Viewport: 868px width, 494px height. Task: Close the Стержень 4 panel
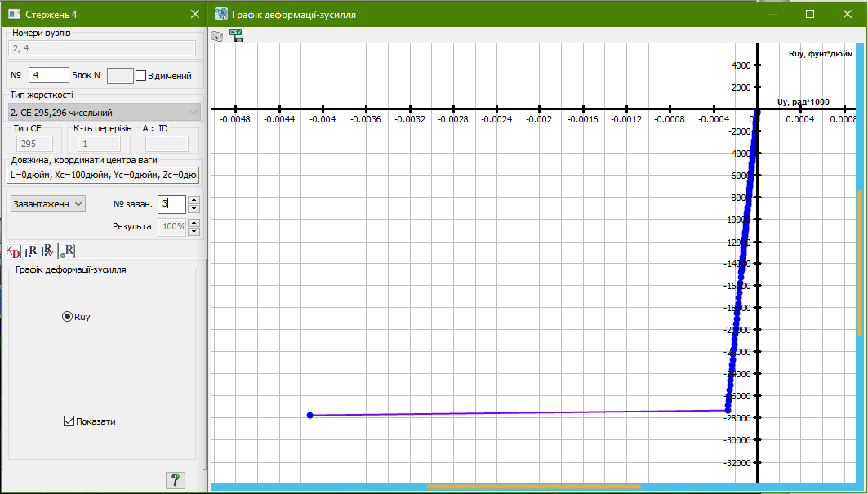(x=194, y=14)
